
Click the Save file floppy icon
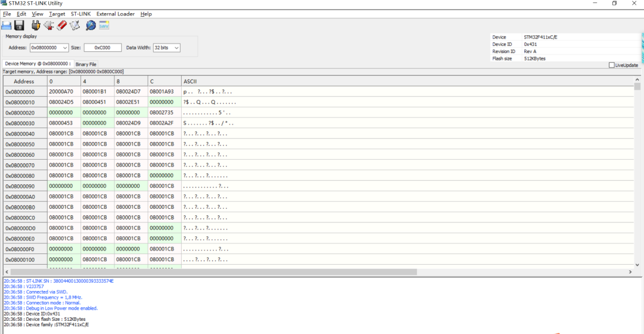point(19,26)
